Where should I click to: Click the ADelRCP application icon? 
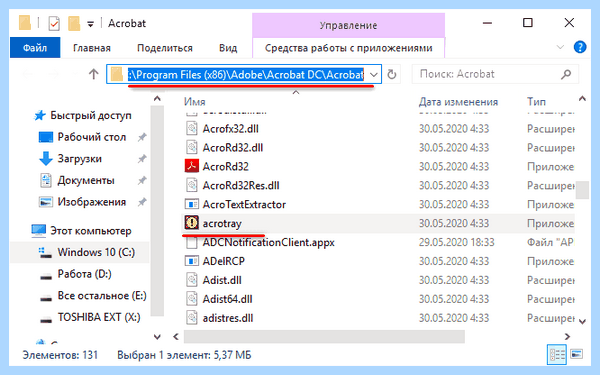pos(192,261)
